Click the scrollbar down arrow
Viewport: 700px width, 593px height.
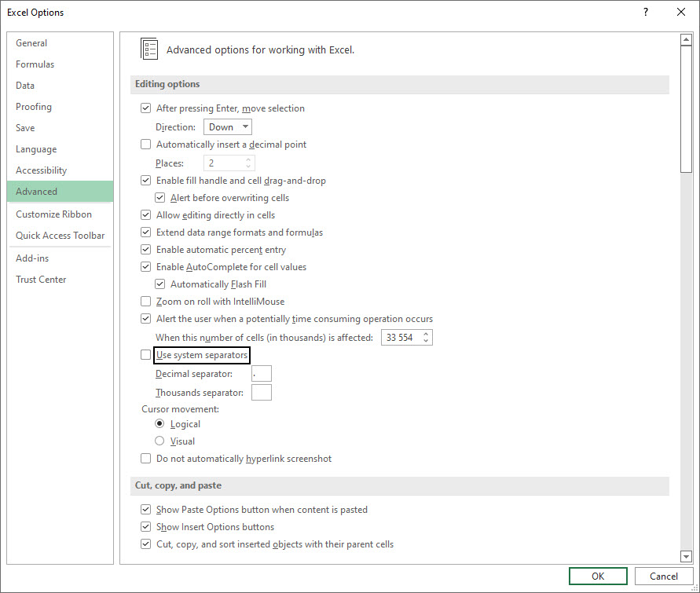coord(686,556)
